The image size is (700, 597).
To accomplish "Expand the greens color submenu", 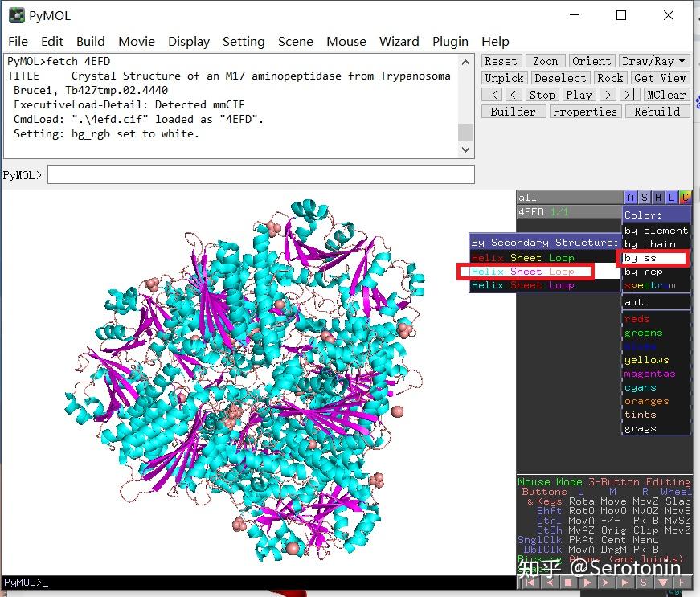I will [657, 333].
